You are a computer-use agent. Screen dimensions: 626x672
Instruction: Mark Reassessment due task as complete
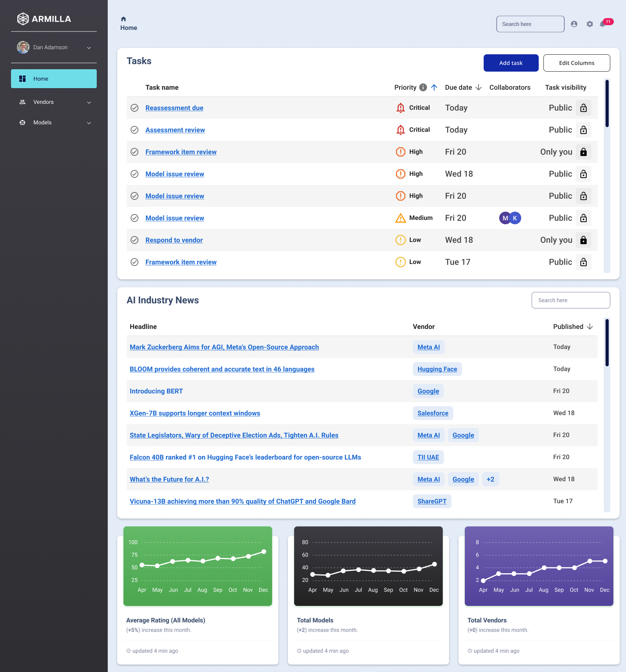[x=134, y=108]
